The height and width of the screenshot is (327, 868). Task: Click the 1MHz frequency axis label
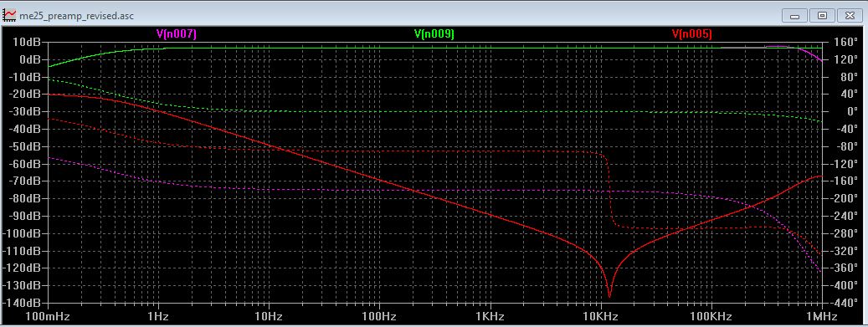tap(821, 317)
